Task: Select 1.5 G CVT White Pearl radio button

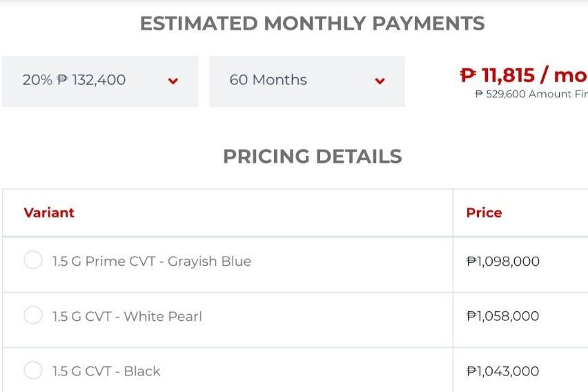Action: pos(33,315)
